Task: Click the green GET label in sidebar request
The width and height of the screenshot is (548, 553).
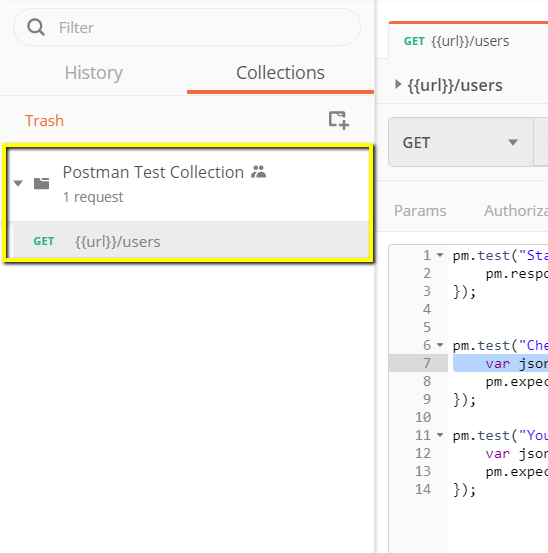Action: click(x=44, y=241)
